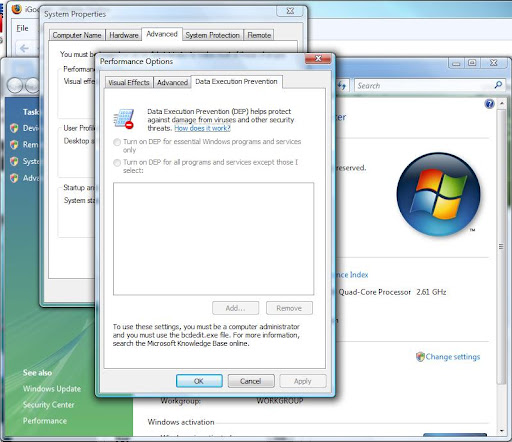This screenshot has width=512, height=442.
Task: Click the Apply button
Action: point(303,381)
